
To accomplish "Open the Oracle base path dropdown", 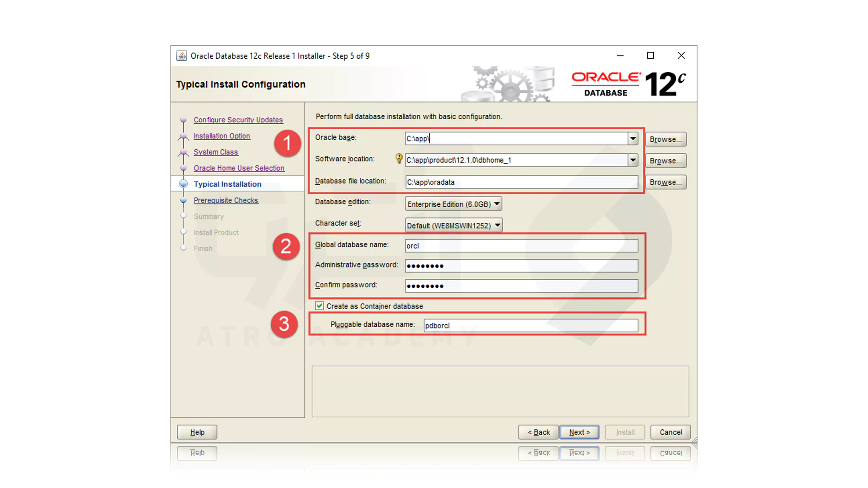I will [632, 139].
